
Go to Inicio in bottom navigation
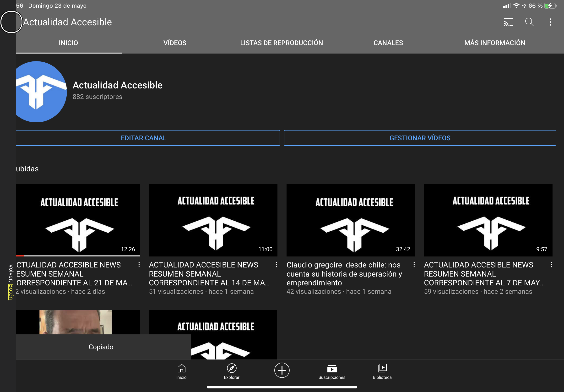click(x=181, y=372)
